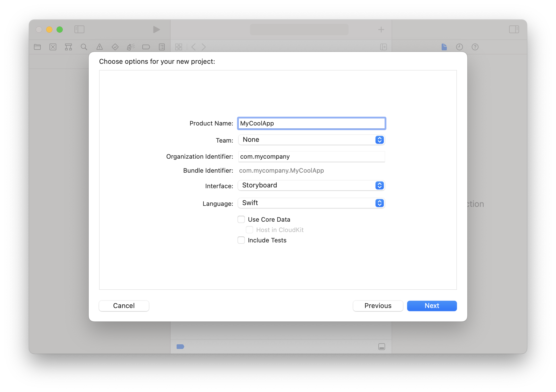Screen dimensions: 556x392
Task: Change the Interface from Storyboard
Action: coord(311,185)
